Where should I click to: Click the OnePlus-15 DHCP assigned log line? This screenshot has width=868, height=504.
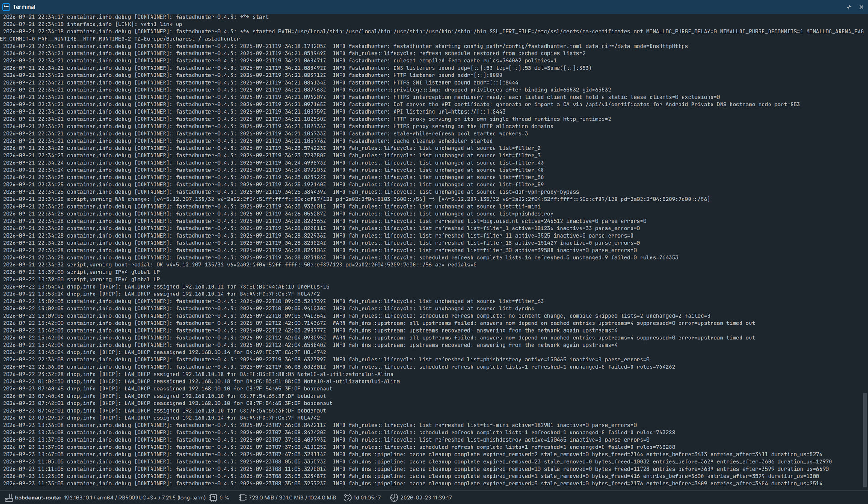(166, 287)
